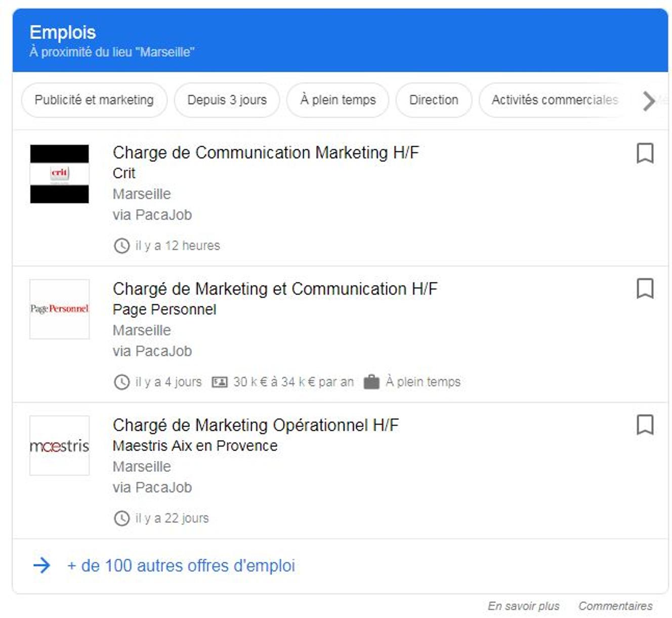Click the 'En savoir plus' link
Image resolution: width=672 pixels, height=618 pixels.
point(524,605)
